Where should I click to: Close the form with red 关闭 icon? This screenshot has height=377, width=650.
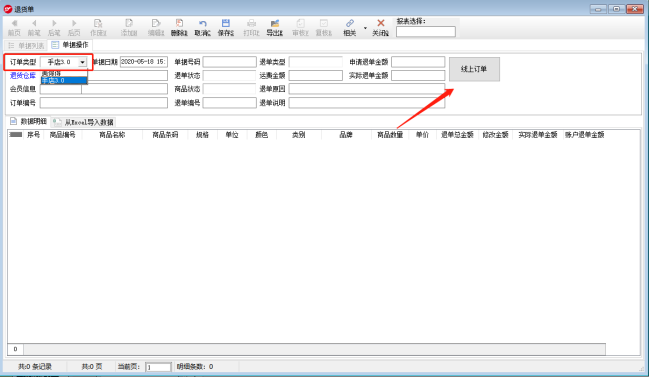(x=381, y=27)
